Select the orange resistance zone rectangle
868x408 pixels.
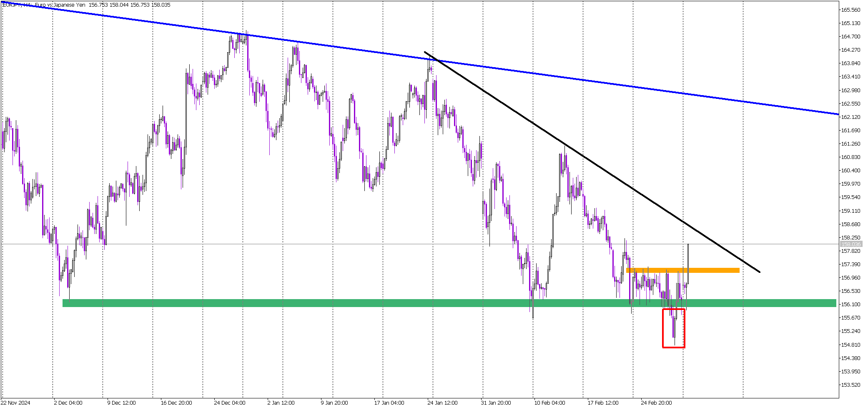[x=682, y=270]
